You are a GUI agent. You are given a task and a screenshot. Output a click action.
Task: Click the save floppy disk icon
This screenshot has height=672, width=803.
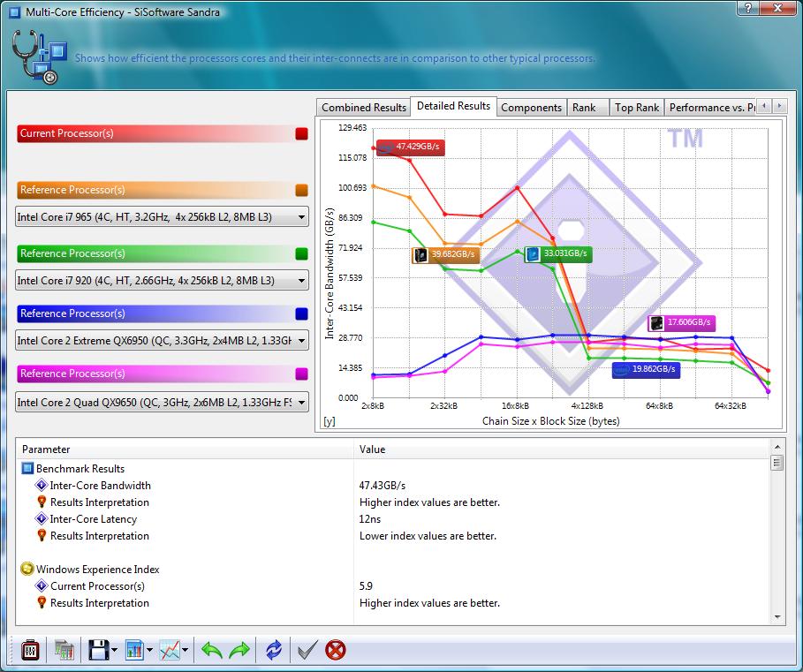pos(98,651)
